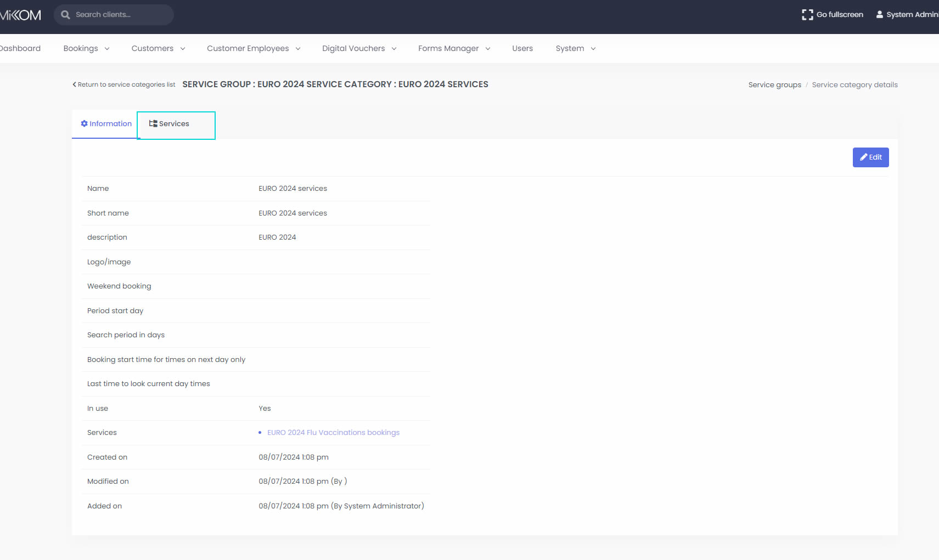Open the Customer Employees dropdown
This screenshot has height=560, width=939.
254,48
